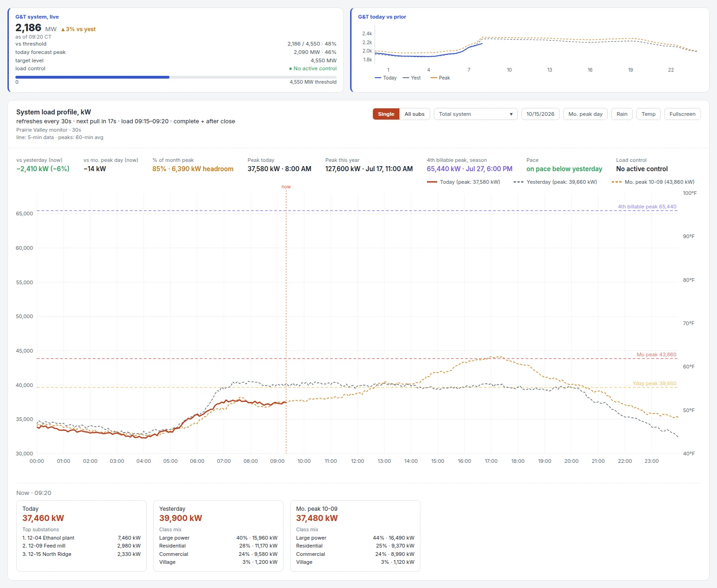Click the 'G&T today vs prior' card title
Image resolution: width=717 pixels, height=588 pixels.
(382, 17)
